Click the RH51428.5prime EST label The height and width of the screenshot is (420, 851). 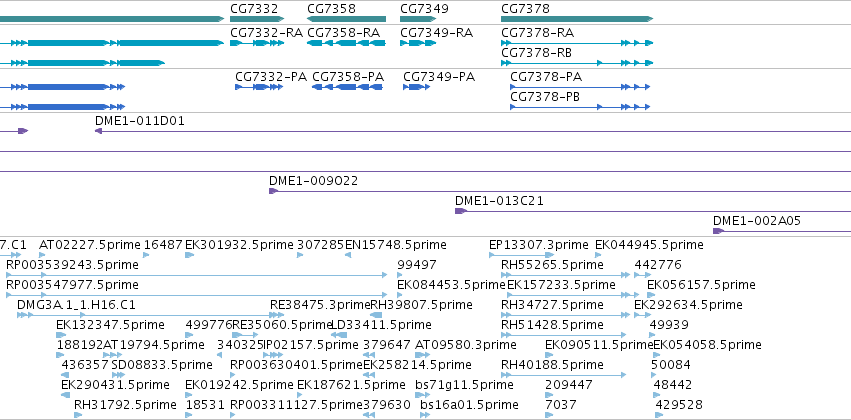tap(552, 325)
